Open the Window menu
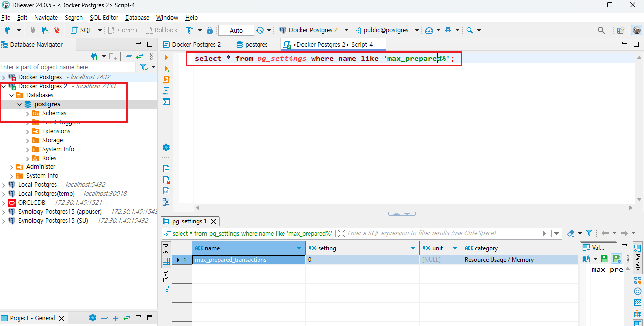 tap(167, 17)
